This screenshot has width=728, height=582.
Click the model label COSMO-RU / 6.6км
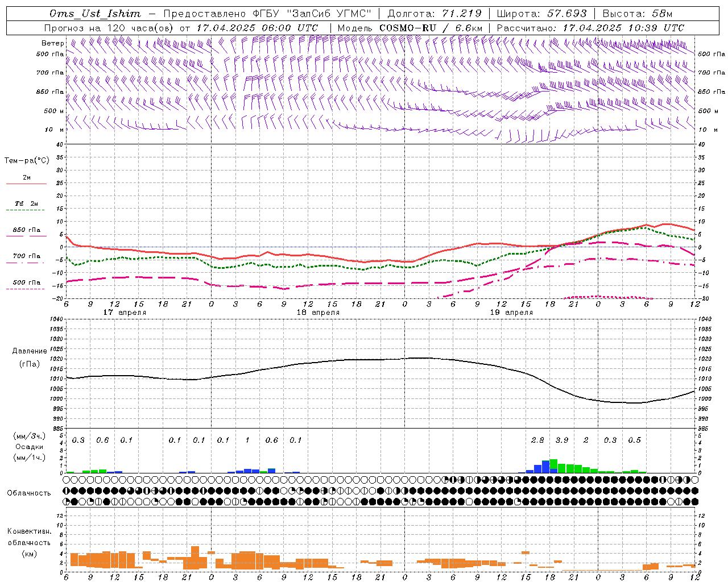431,28
